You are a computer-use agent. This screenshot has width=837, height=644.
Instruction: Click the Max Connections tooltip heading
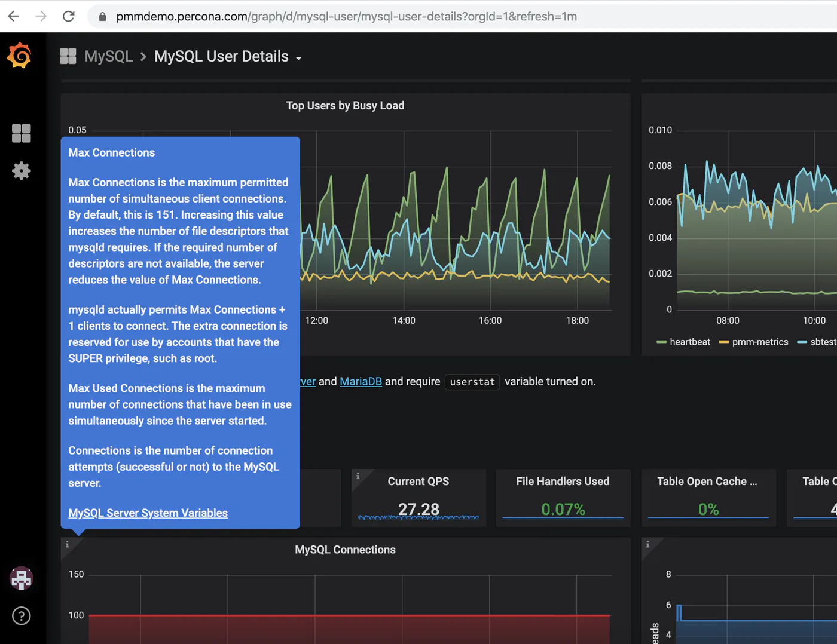tap(112, 152)
